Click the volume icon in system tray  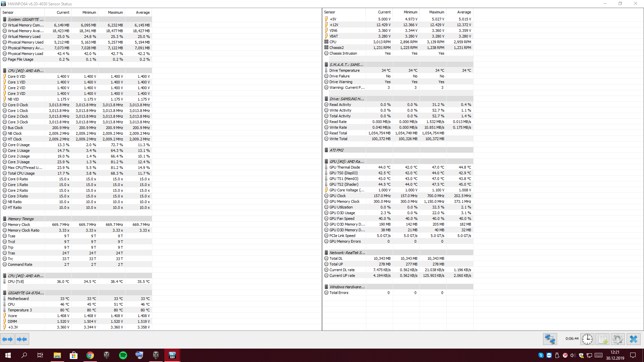(x=573, y=355)
